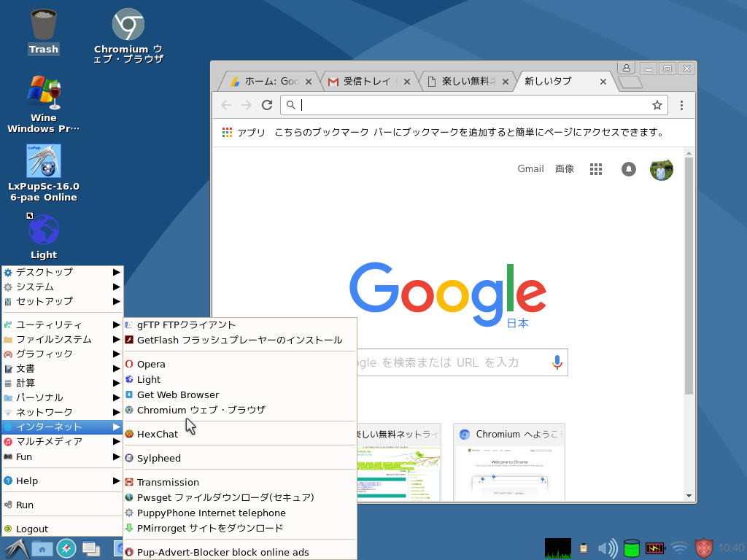Launch the gFTP FTP client

point(182,324)
